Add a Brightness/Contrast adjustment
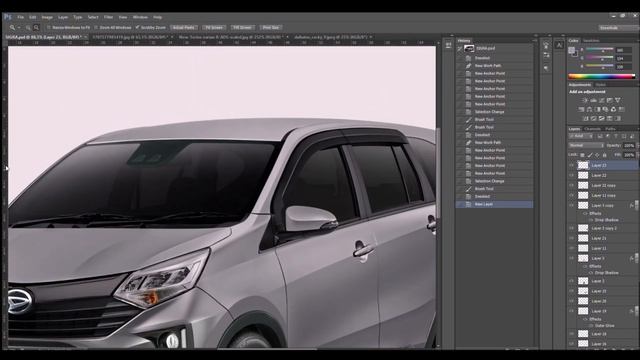 coord(585,100)
